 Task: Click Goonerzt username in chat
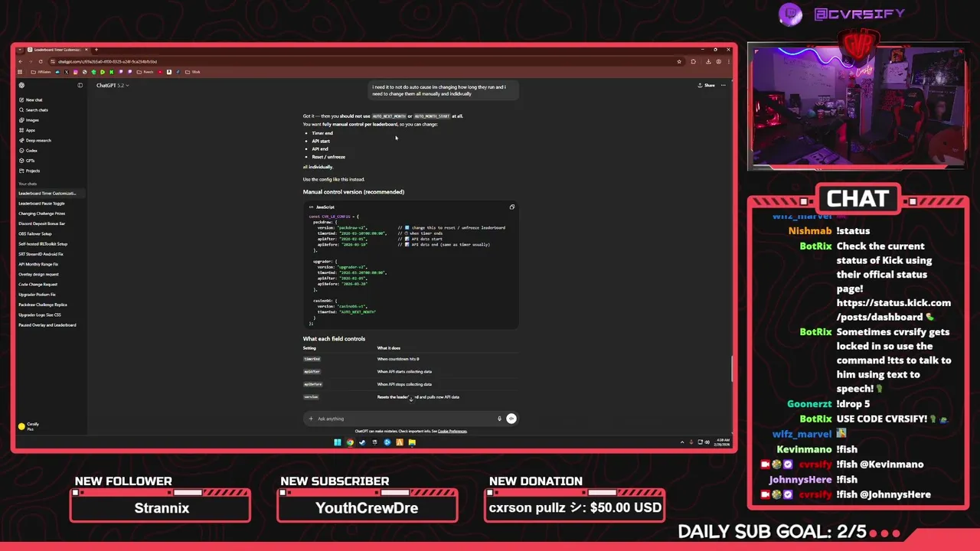point(809,403)
